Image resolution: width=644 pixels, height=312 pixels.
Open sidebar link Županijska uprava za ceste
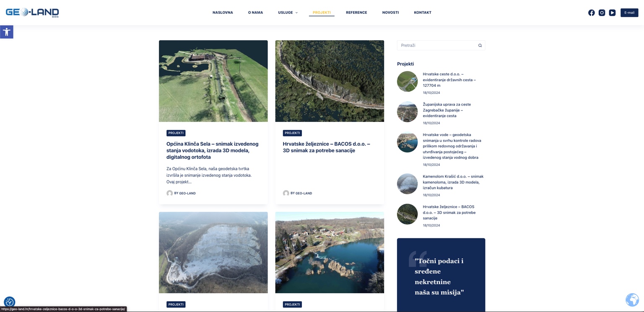click(x=447, y=110)
